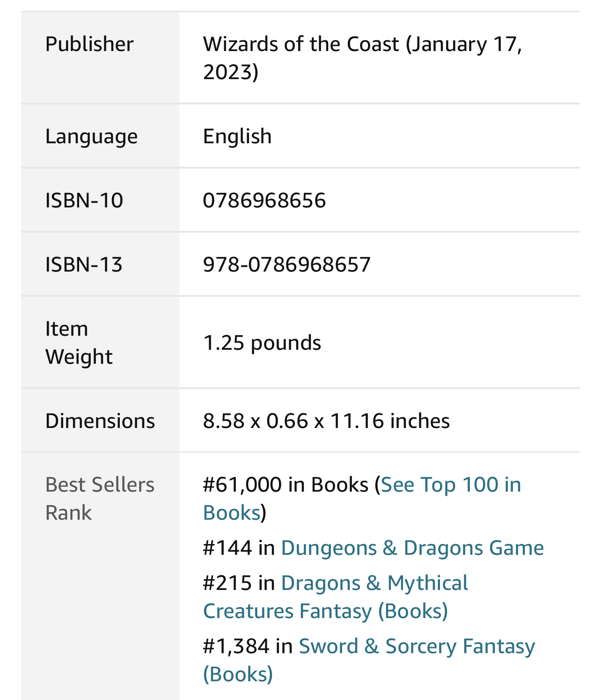Open the Dungeons & Dragons Game category link
Viewport: 601px width, 700px height.
412,548
